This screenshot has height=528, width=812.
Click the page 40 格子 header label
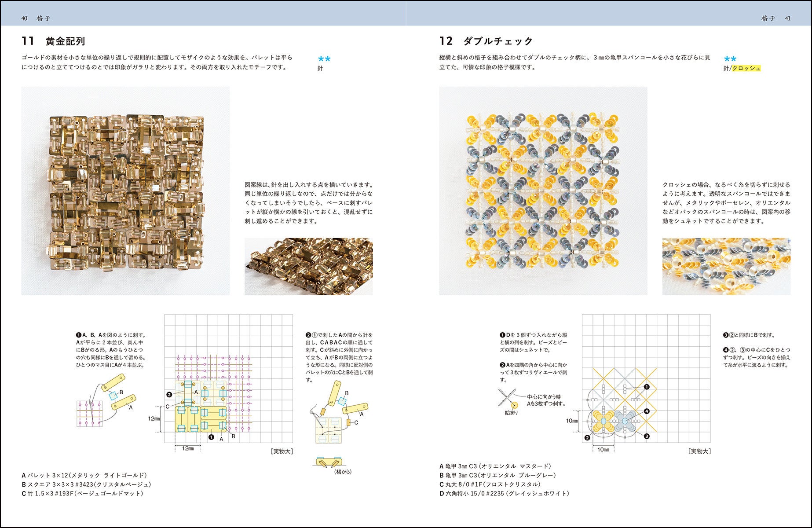[36, 18]
